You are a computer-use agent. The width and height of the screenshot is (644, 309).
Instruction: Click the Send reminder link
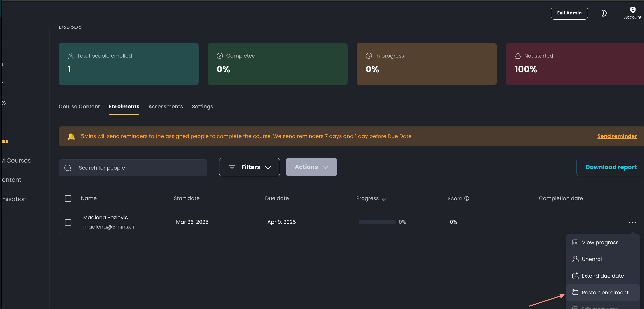pyautogui.click(x=617, y=136)
